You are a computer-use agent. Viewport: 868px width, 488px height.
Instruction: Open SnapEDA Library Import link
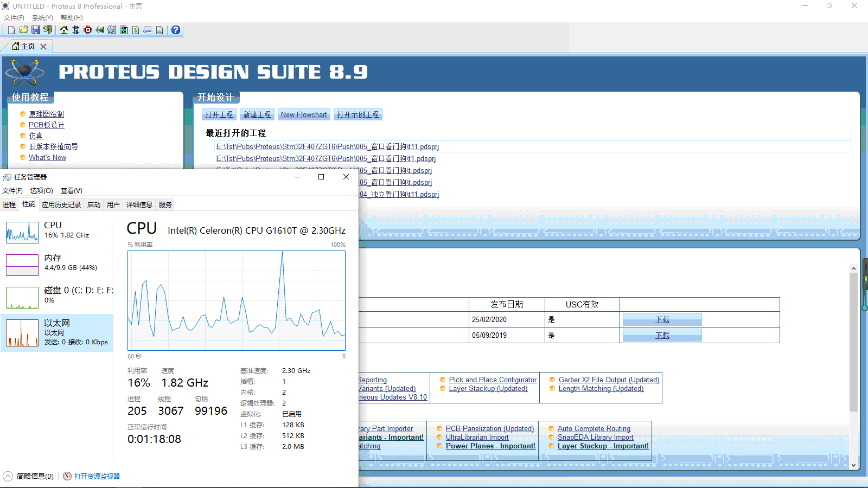tap(596, 438)
